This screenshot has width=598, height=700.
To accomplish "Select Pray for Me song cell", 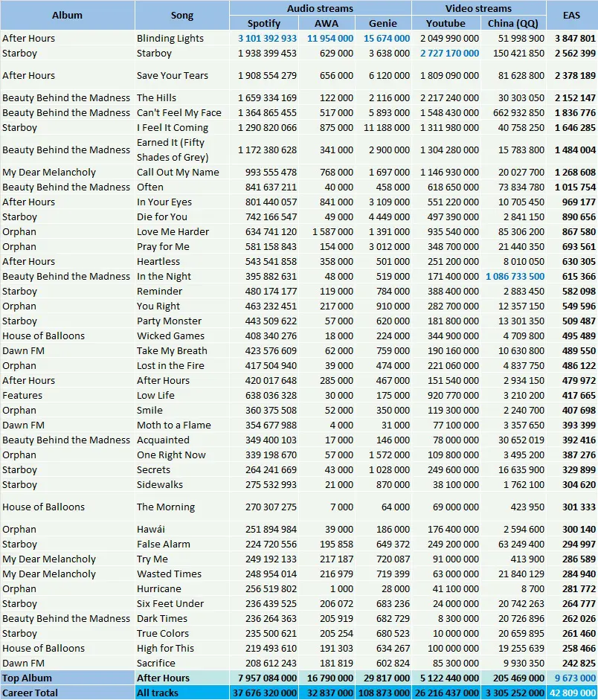I will click(182, 246).
